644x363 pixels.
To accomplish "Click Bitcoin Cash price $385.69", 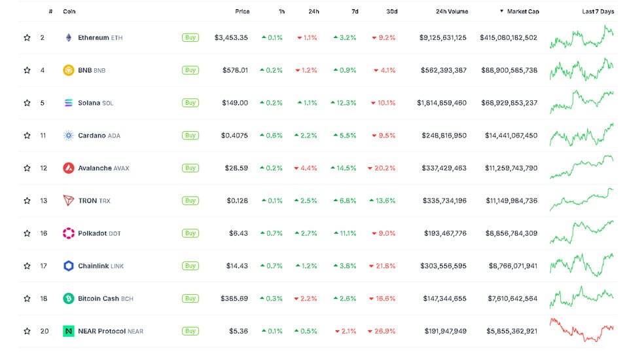I will click(234, 298).
